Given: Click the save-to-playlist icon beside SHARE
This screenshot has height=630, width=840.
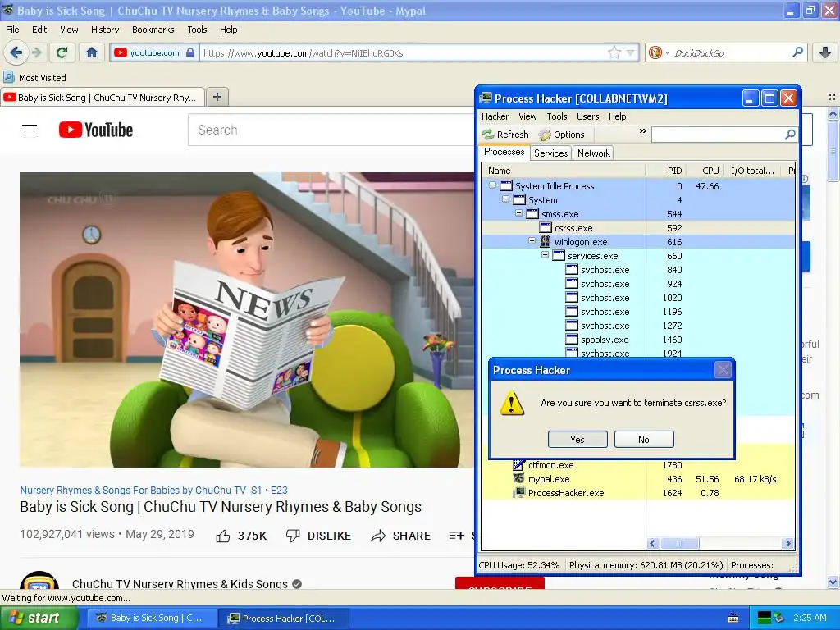Looking at the screenshot, I should pyautogui.click(x=456, y=536).
